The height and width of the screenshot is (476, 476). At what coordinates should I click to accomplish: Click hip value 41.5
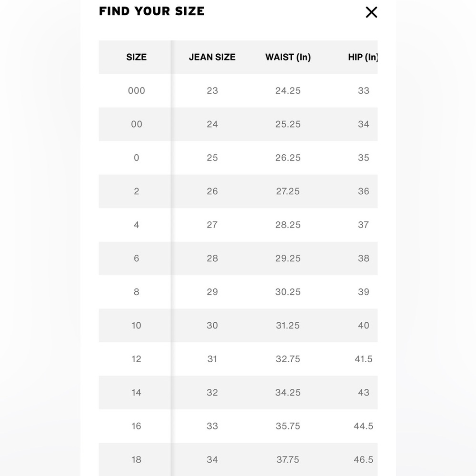point(363,359)
